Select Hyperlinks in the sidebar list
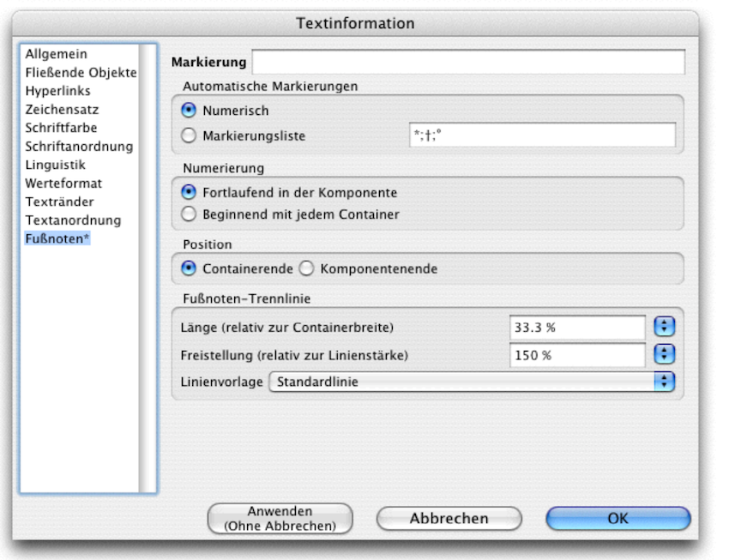735x560 pixels. (x=57, y=91)
